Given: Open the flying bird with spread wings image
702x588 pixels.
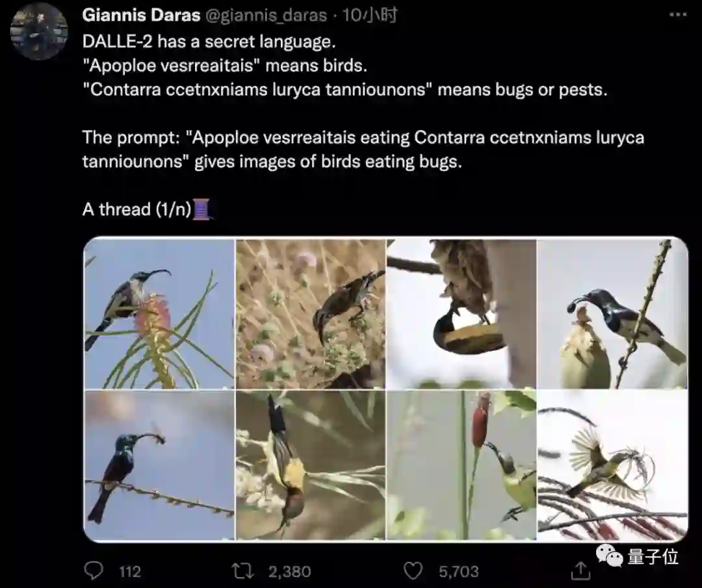Looking at the screenshot, I should pyautogui.click(x=612, y=465).
